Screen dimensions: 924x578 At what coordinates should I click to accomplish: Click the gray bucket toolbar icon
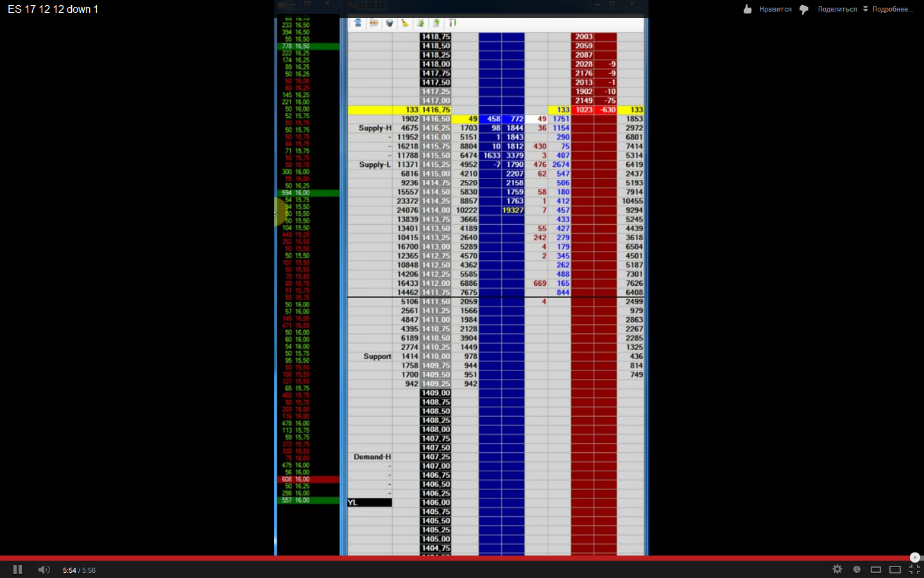point(389,23)
